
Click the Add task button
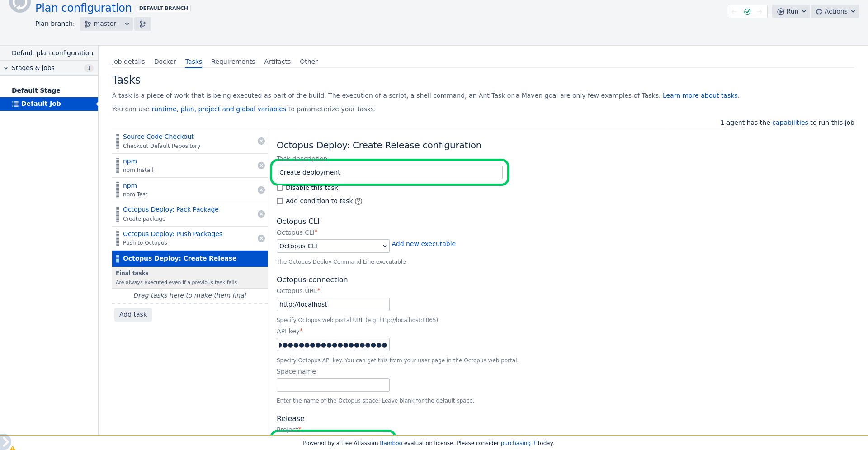pos(133,314)
